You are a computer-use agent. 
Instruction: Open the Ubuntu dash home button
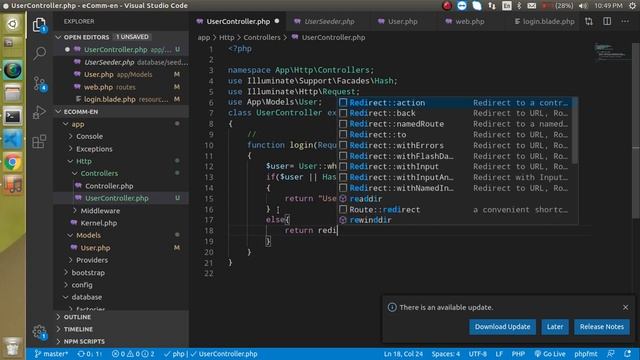point(13,24)
